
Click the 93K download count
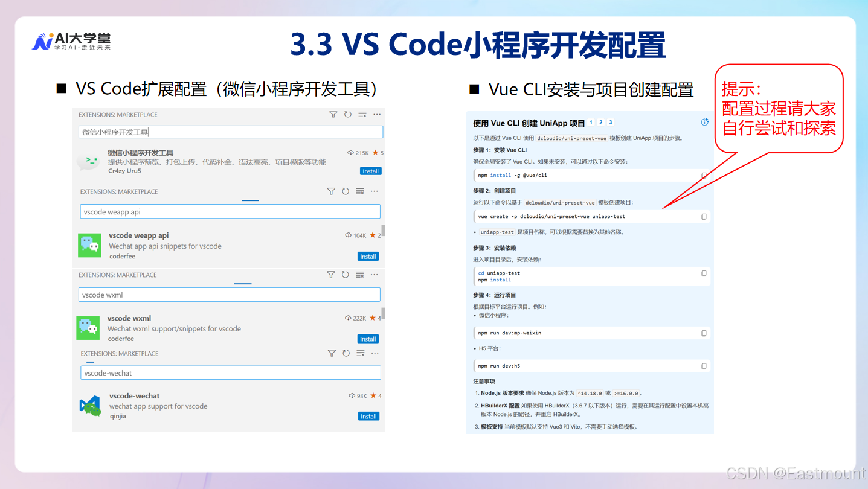click(x=358, y=396)
